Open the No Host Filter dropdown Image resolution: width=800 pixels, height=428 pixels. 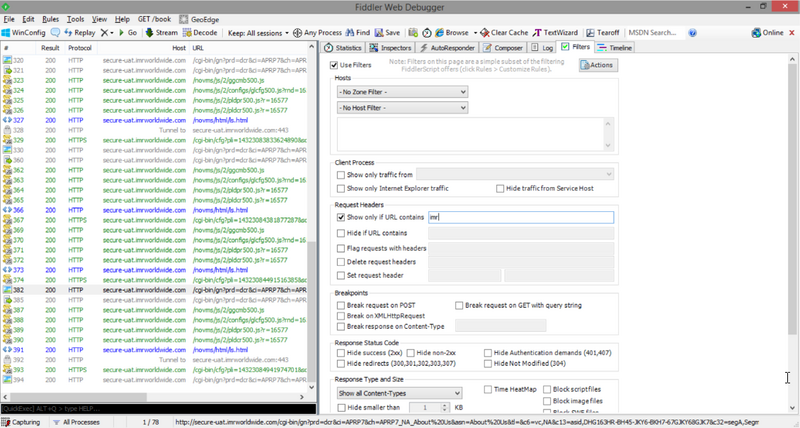coord(403,108)
